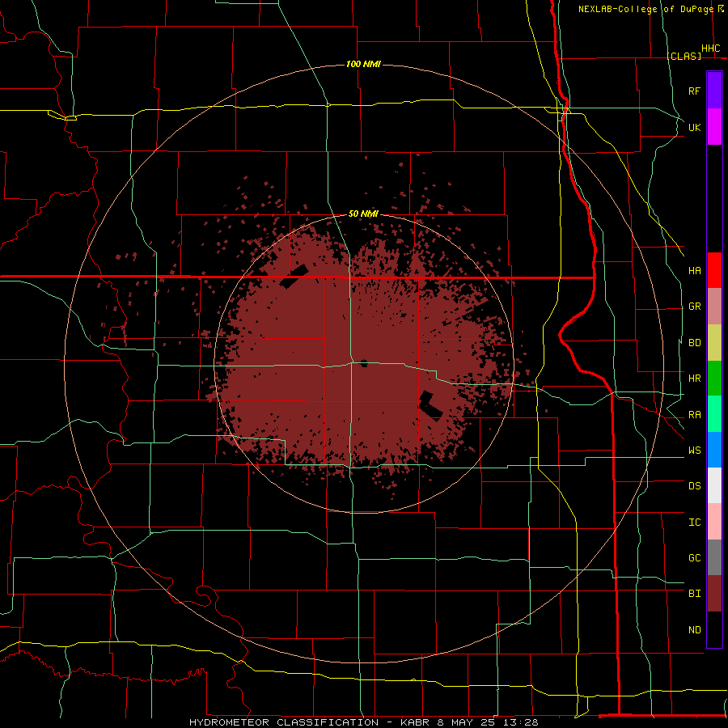Select the light pink IC legend swatch
This screenshot has height=728, width=728.
(x=714, y=522)
